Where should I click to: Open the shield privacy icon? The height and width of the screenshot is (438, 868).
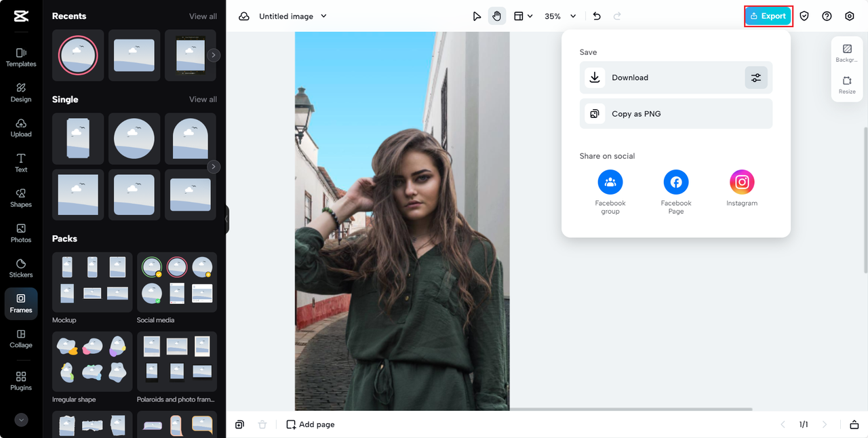(x=804, y=16)
